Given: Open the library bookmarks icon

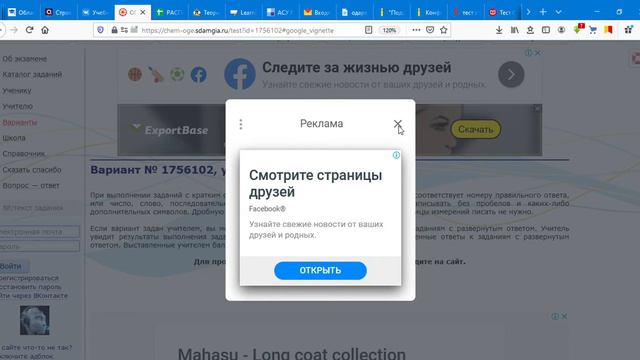Looking at the screenshot, I should [x=515, y=30].
